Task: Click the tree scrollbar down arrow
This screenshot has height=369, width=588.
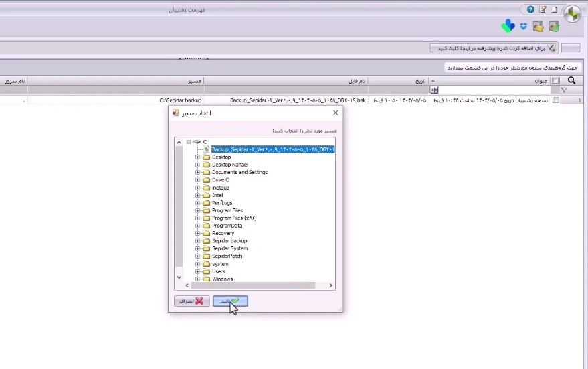Action: click(x=179, y=278)
